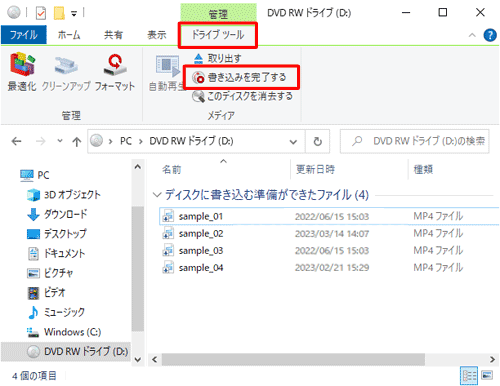Click the sample_04 file icon
The height and width of the screenshot is (386, 500).
point(168,267)
